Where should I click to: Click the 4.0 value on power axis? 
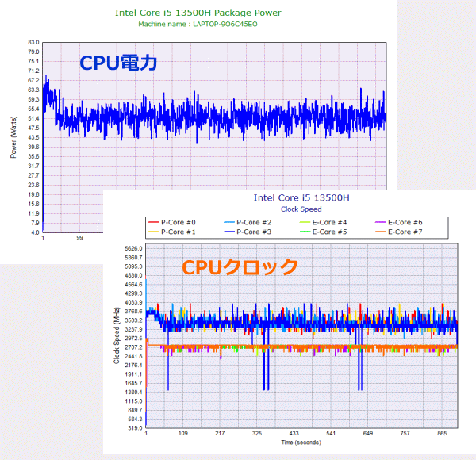(36, 232)
